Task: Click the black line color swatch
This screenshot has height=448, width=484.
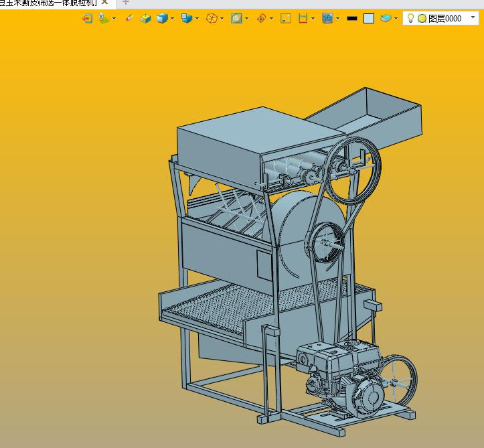Action: (x=352, y=19)
